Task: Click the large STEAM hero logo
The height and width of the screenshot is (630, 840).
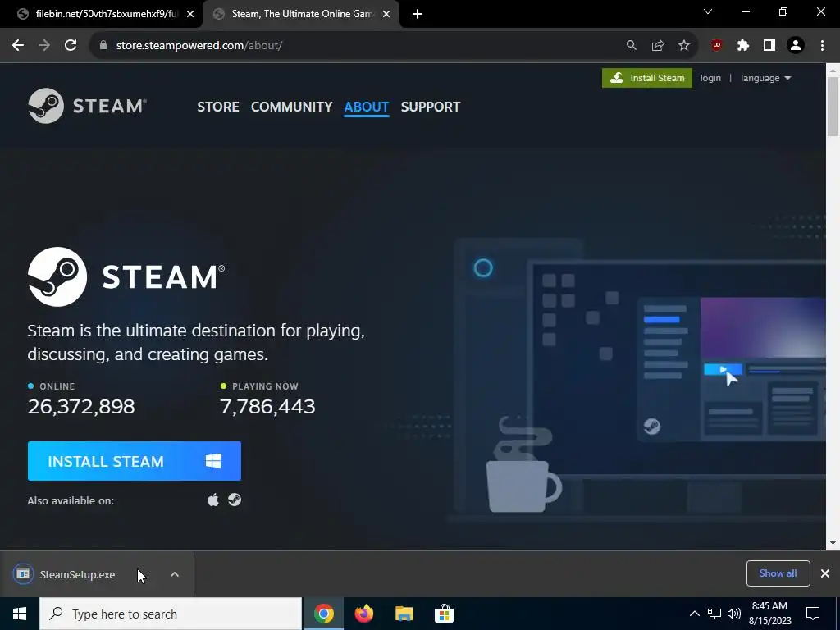Action: point(126,276)
